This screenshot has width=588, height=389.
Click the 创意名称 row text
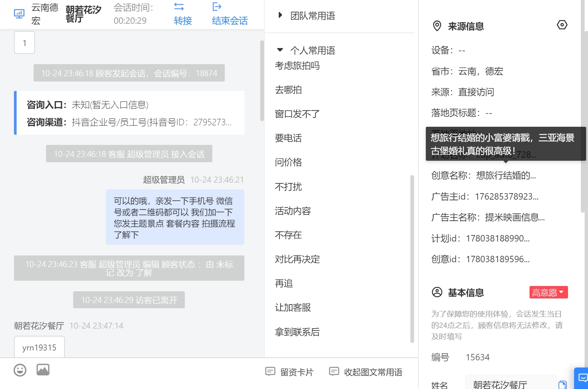click(x=484, y=175)
